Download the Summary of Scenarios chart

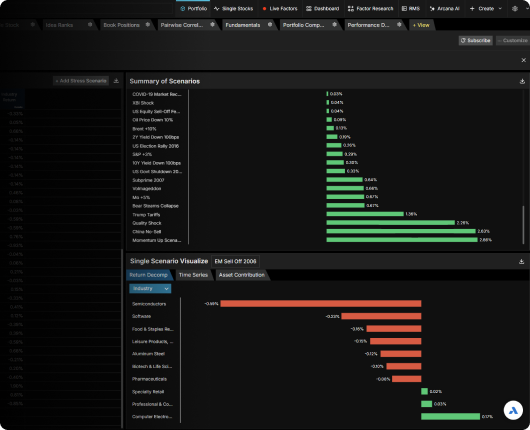pyautogui.click(x=522, y=81)
